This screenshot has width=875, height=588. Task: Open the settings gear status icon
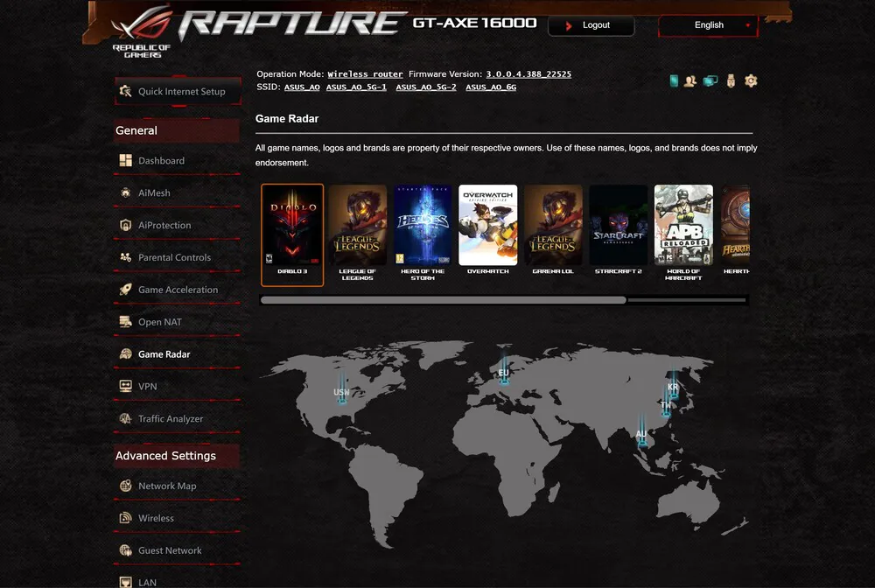751,81
